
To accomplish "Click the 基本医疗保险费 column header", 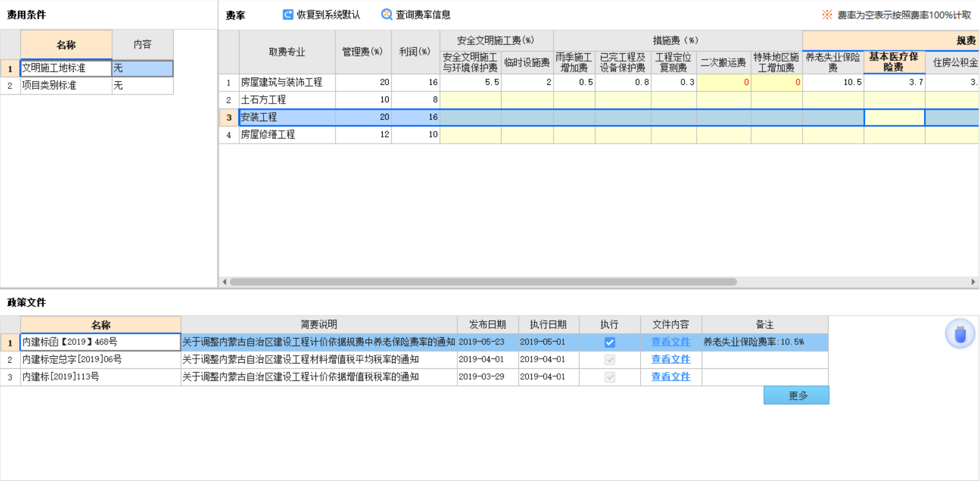I will click(x=895, y=62).
